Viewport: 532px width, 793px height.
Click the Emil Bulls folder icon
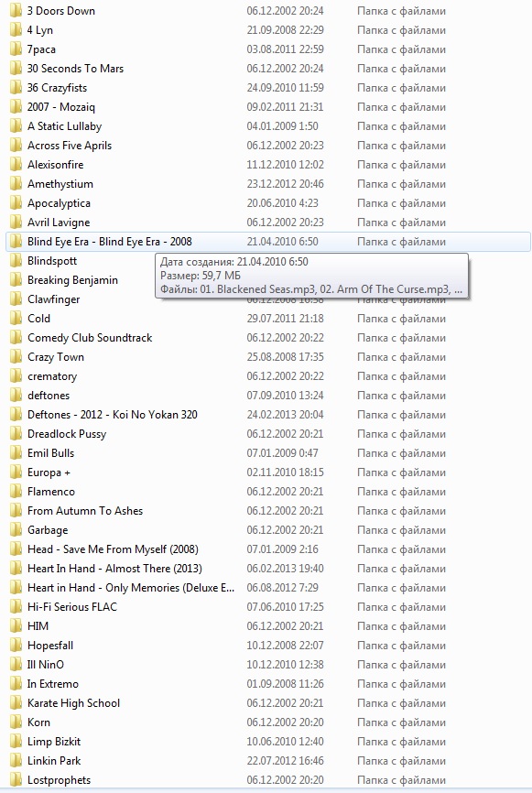16,452
